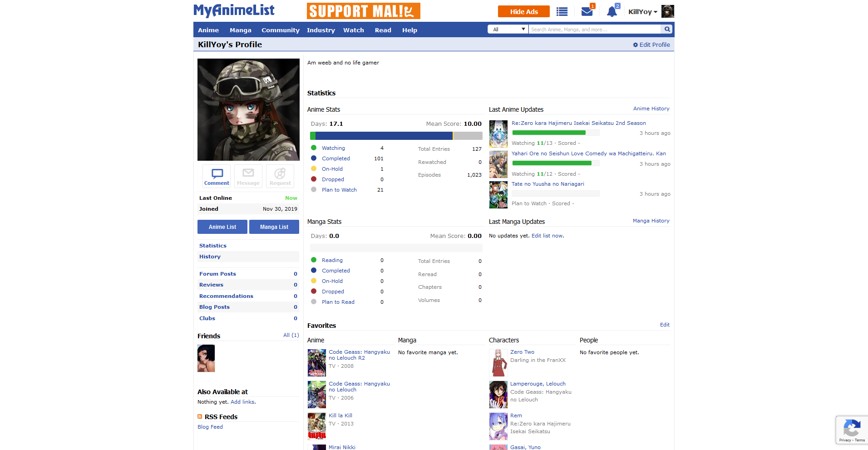Open the Anime menu
Image resolution: width=868 pixels, height=450 pixels.
208,30
